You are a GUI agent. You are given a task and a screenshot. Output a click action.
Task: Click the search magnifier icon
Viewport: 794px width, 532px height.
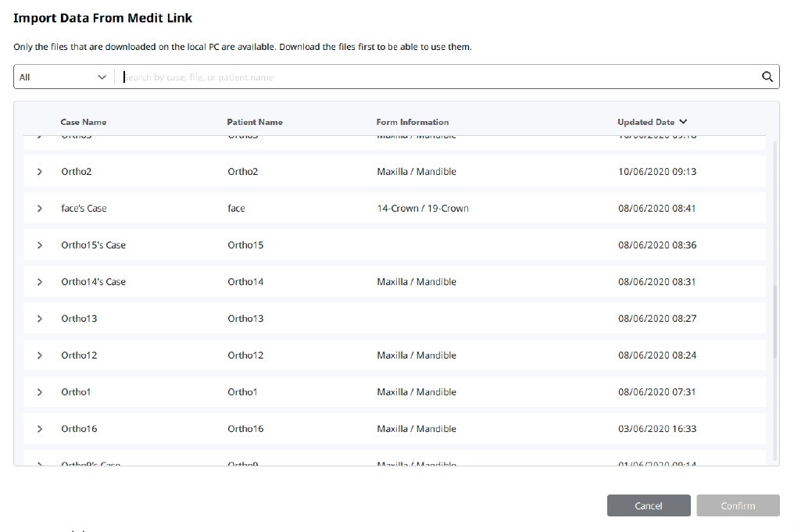point(767,77)
